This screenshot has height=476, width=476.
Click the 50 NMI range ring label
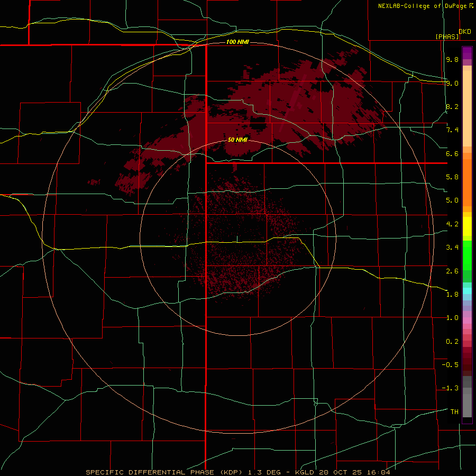tap(237, 140)
